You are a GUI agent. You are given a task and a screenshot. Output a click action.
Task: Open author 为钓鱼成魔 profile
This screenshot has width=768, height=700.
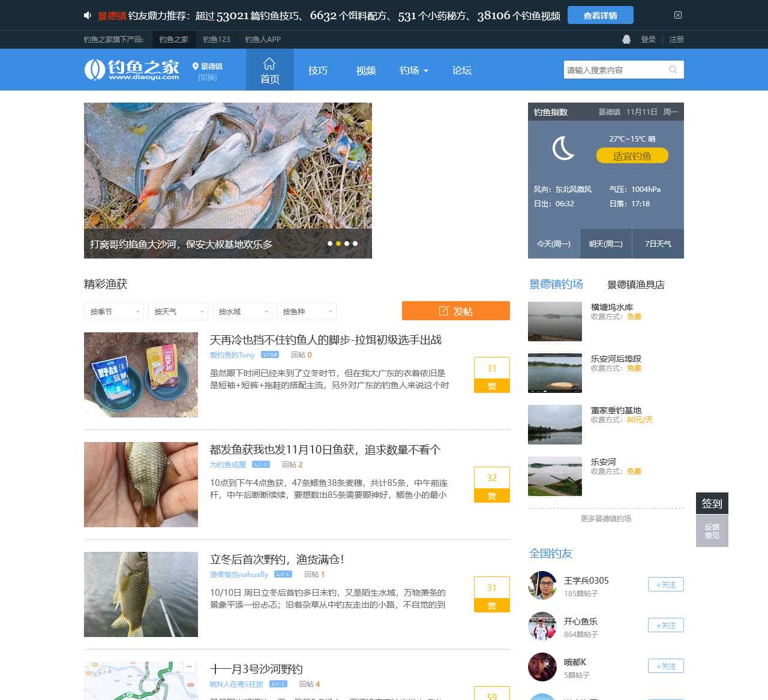click(x=228, y=465)
